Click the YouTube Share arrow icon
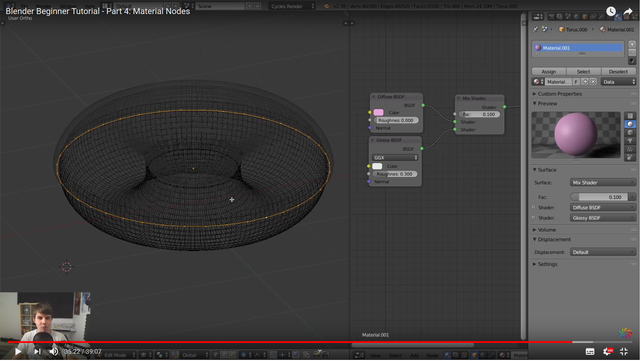The width and height of the screenshot is (640, 361). click(628, 11)
